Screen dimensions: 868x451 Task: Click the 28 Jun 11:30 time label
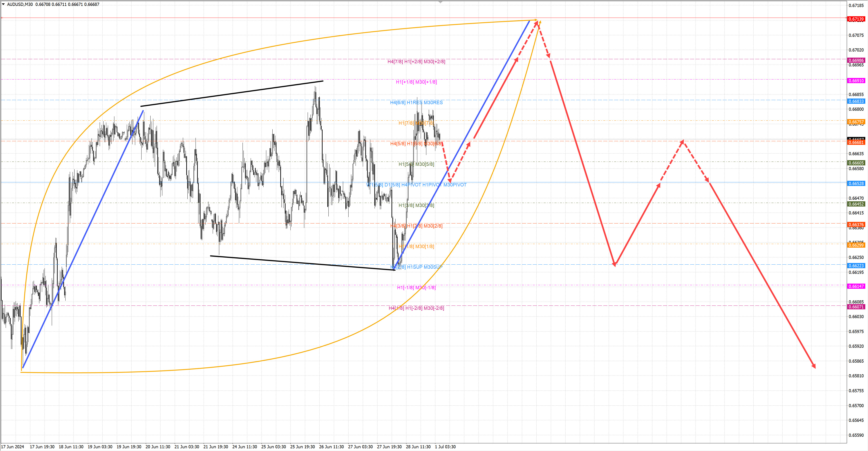(418, 447)
